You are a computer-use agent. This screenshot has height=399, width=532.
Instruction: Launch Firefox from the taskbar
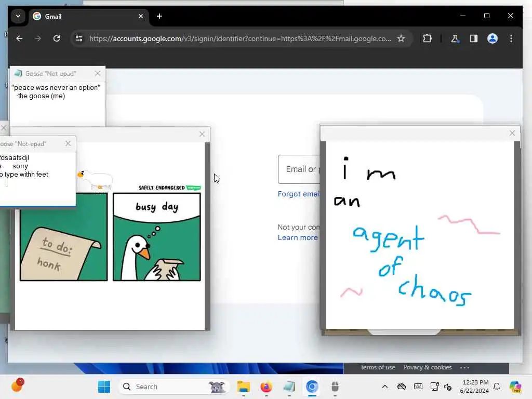[x=267, y=387]
